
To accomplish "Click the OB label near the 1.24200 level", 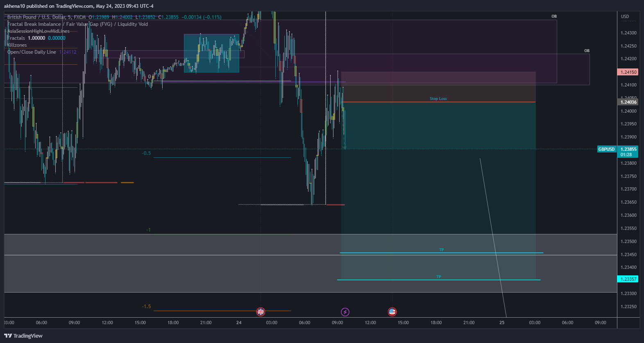I will 587,51.
